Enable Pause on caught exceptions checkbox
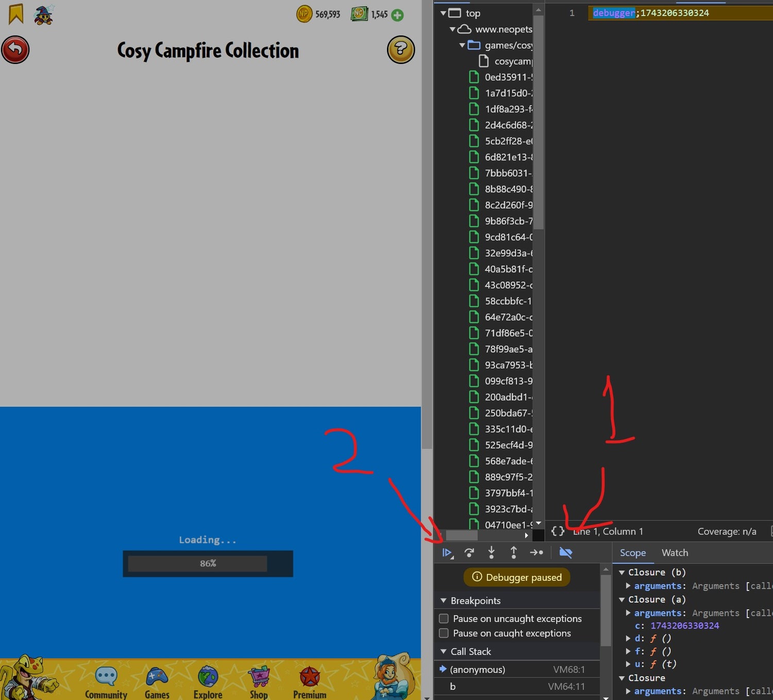Image resolution: width=773 pixels, height=700 pixels. tap(444, 633)
